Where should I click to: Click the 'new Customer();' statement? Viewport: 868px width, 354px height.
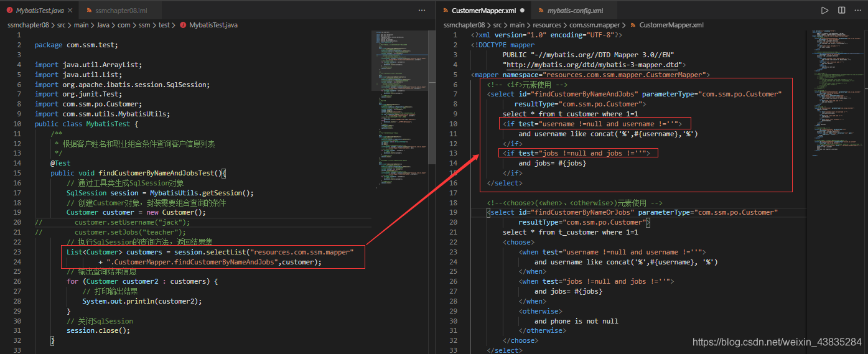[x=175, y=212]
